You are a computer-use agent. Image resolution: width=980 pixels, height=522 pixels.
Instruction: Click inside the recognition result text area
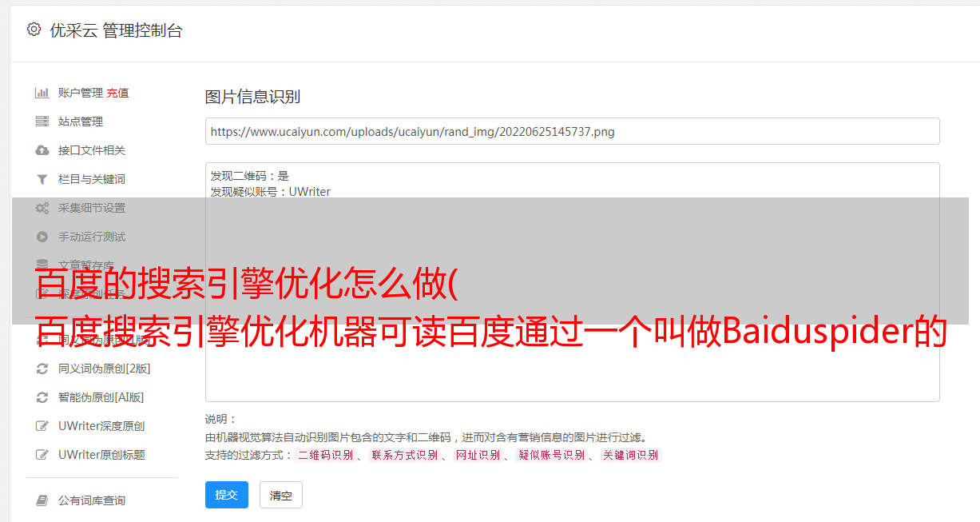572,281
